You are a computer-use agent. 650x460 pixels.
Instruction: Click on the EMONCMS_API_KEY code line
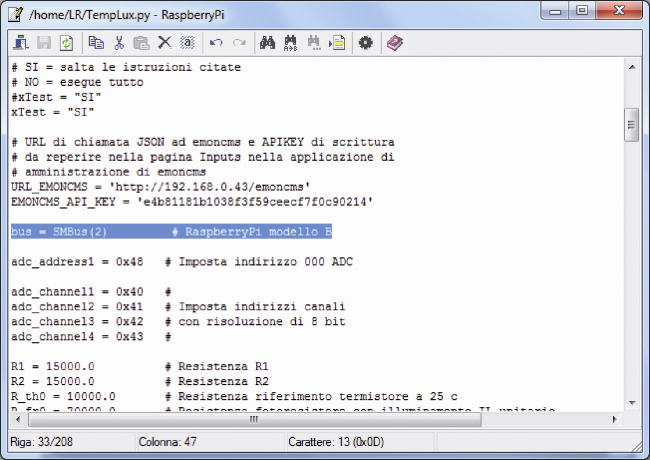click(x=190, y=201)
